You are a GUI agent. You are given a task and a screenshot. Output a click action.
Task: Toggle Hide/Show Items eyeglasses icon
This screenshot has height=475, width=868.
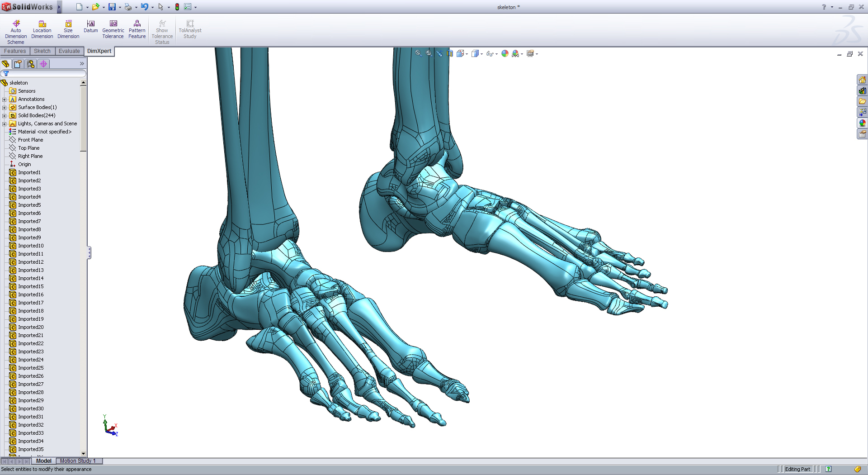[490, 53]
